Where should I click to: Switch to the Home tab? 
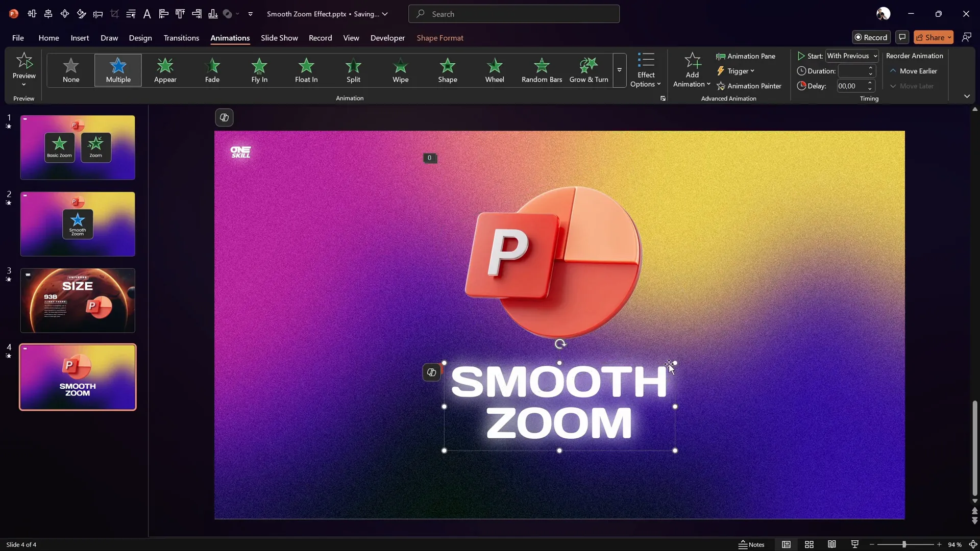coord(48,38)
